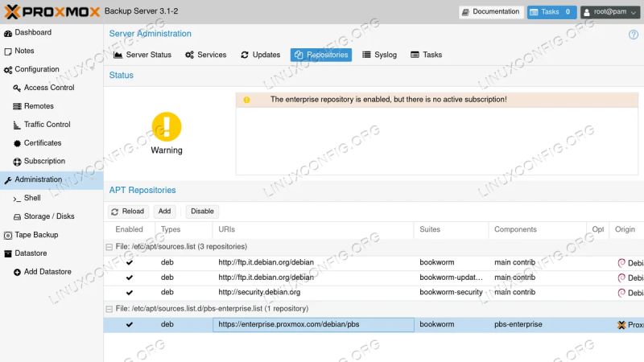Click the Administration wrench icon
The image size is (644, 362).
[x=8, y=179]
